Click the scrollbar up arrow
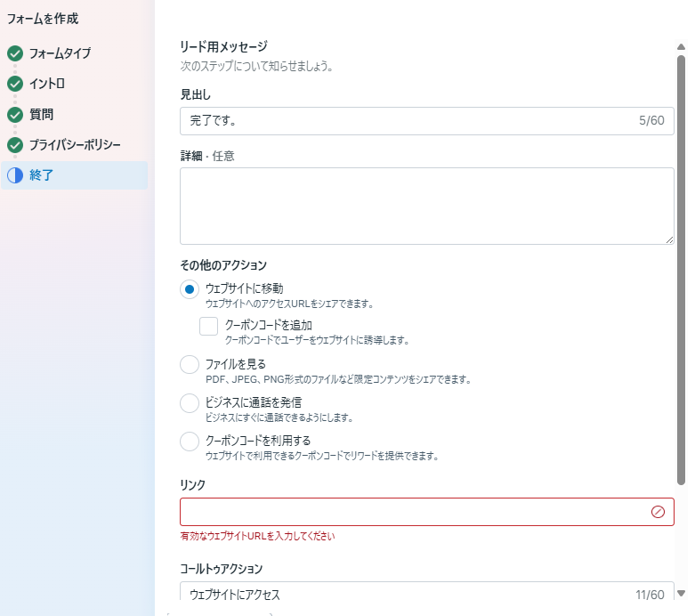Viewport: 695px width, 616px height. click(681, 47)
